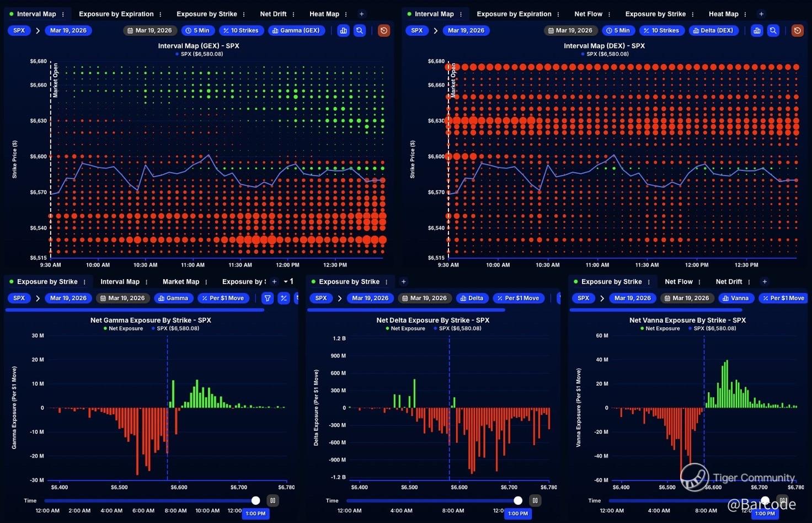The height and width of the screenshot is (523, 812).
Task: Click the SPX ticker button in GEX panel
Action: pyautogui.click(x=19, y=30)
